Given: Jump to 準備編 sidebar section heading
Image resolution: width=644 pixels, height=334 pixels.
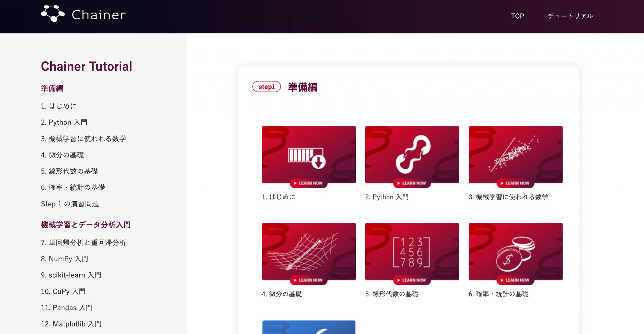Looking at the screenshot, I should point(52,88).
